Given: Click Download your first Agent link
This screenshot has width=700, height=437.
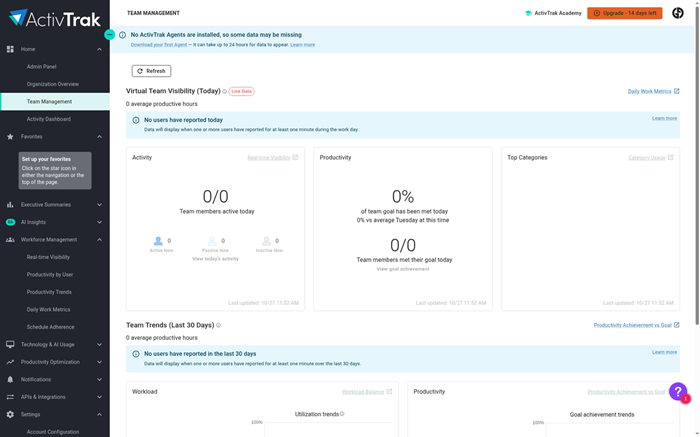Looking at the screenshot, I should tap(159, 45).
